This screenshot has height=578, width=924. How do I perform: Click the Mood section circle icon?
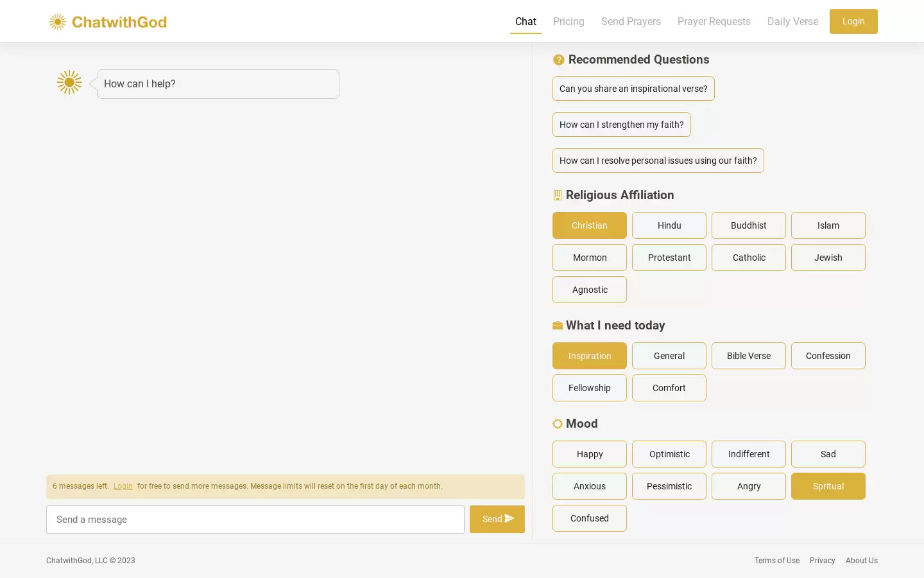click(x=558, y=424)
